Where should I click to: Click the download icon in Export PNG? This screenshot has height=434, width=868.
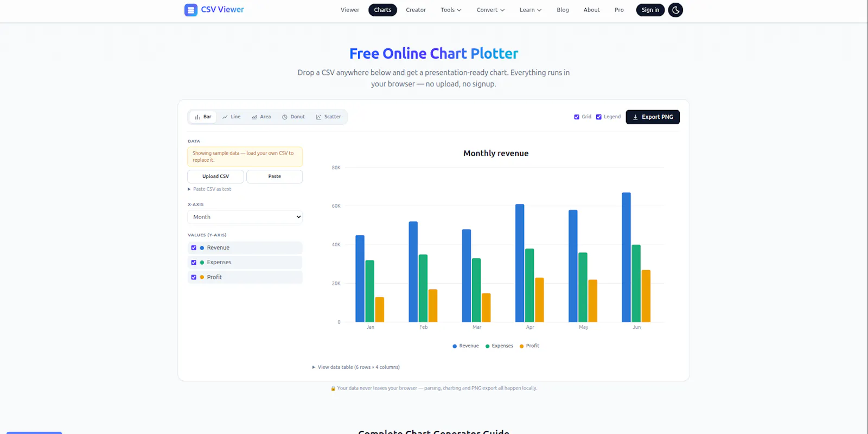pos(635,117)
